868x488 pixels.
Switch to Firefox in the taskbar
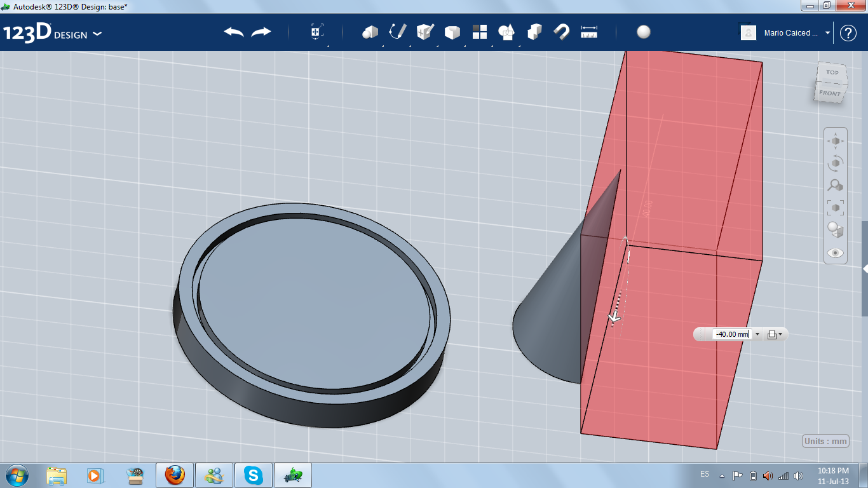174,475
